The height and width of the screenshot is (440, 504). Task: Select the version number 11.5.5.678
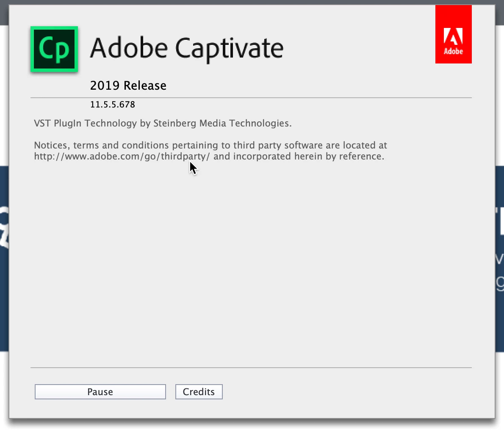pyautogui.click(x=113, y=104)
